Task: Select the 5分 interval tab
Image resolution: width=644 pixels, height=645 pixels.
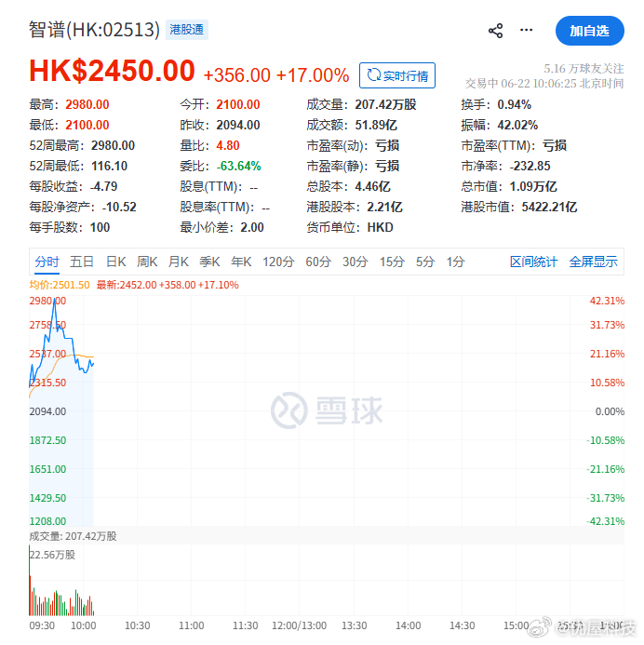Action: click(x=424, y=262)
